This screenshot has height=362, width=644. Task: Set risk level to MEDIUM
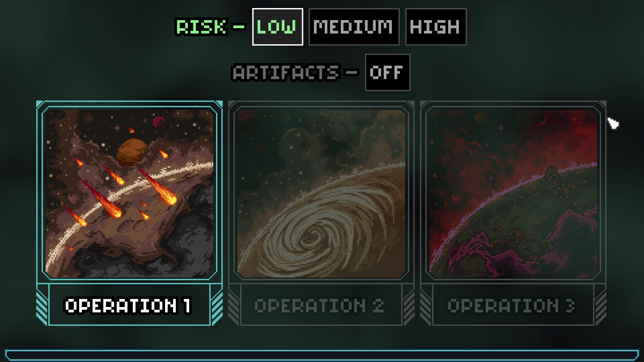(354, 27)
